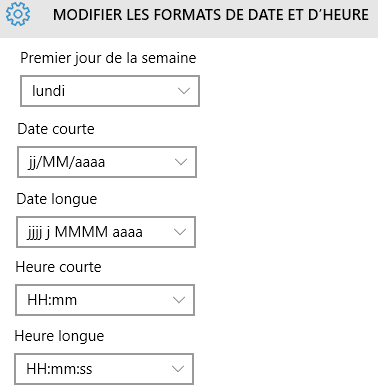378x387 pixels.
Task: Select the lundi value text
Action: 48,91
